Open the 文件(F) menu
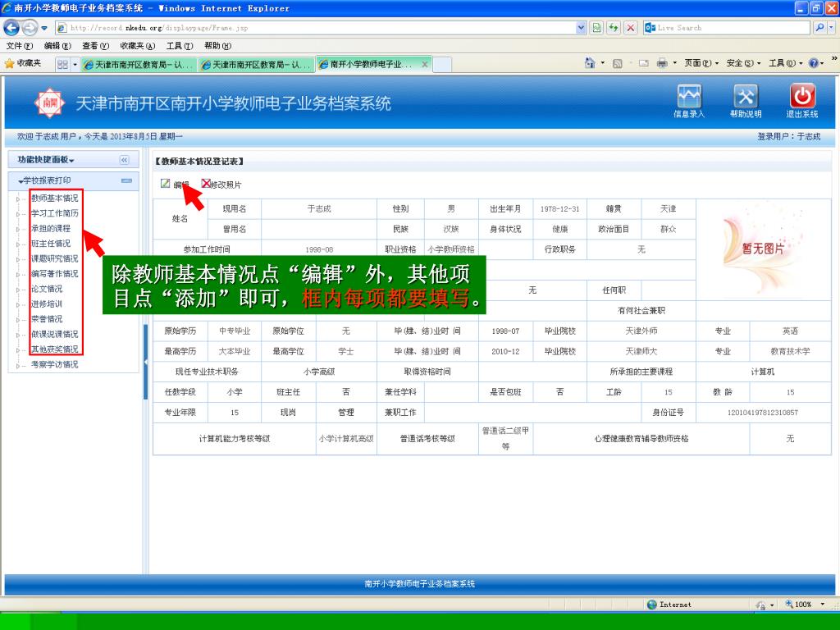 point(20,46)
